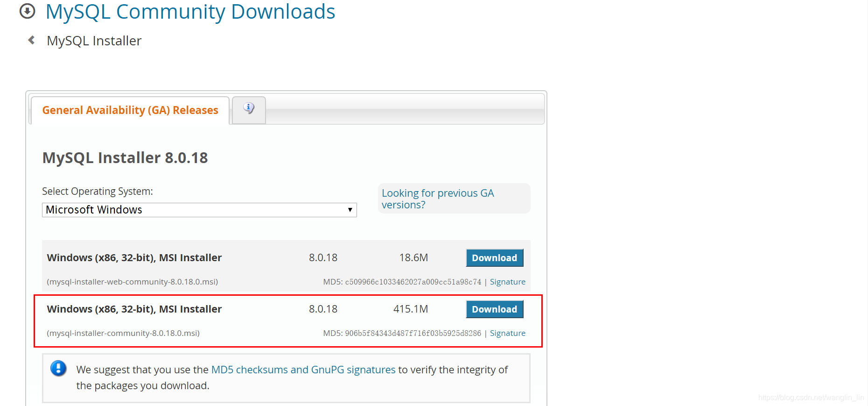Select filename mysql-installer-community-8.0.18.0.msi
This screenshot has height=406, width=868.
click(x=123, y=333)
